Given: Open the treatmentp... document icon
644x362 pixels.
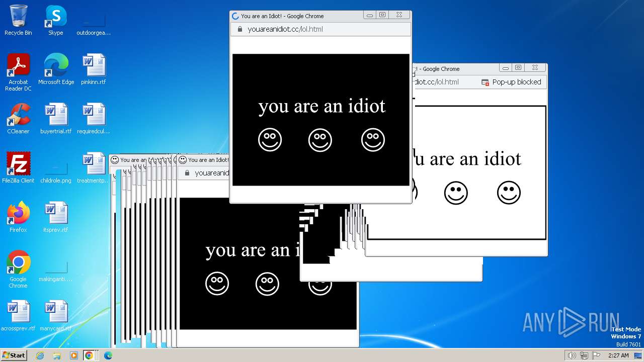Looking at the screenshot, I should (93, 168).
